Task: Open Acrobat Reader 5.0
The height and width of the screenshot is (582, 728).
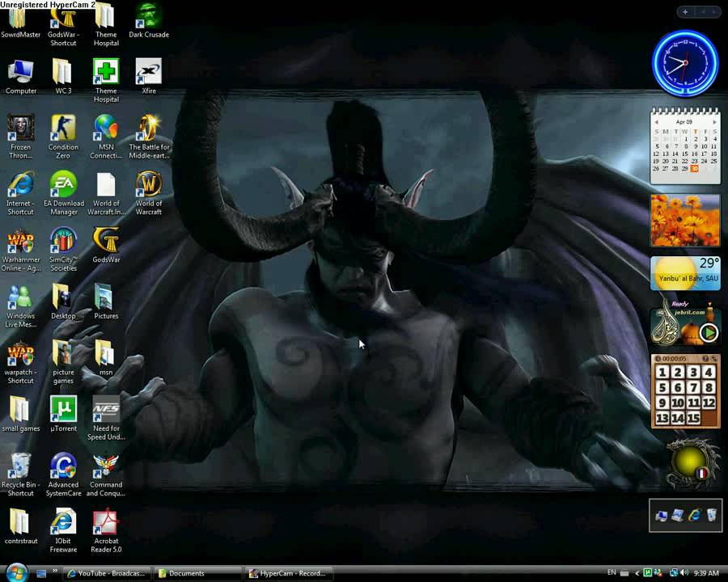Action: pos(106,530)
